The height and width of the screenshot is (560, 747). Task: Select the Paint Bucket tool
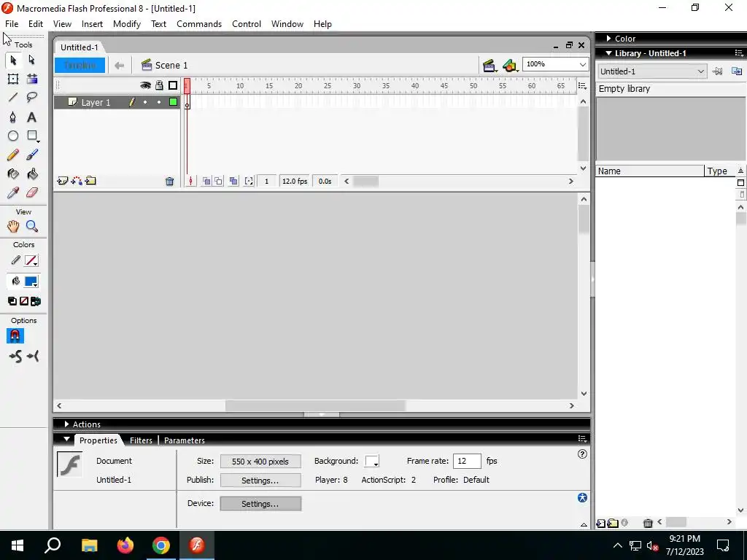click(x=32, y=174)
